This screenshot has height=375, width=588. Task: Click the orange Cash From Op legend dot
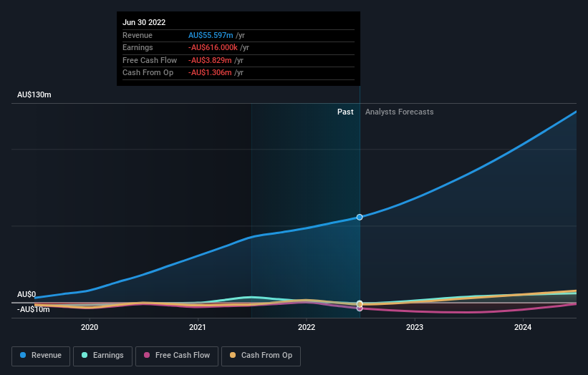tap(233, 355)
